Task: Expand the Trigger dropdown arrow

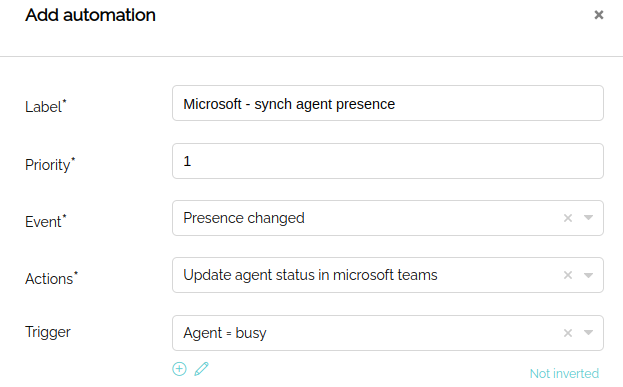Action: [588, 333]
